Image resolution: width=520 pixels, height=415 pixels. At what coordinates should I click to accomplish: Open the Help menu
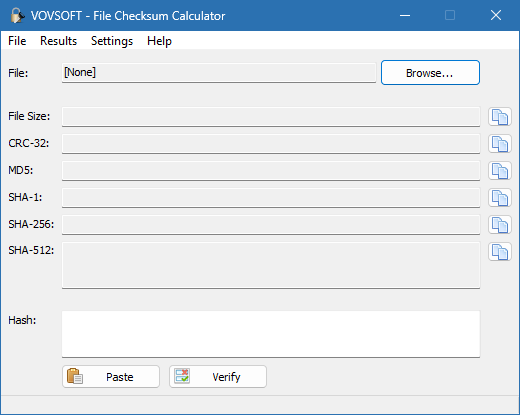159,41
